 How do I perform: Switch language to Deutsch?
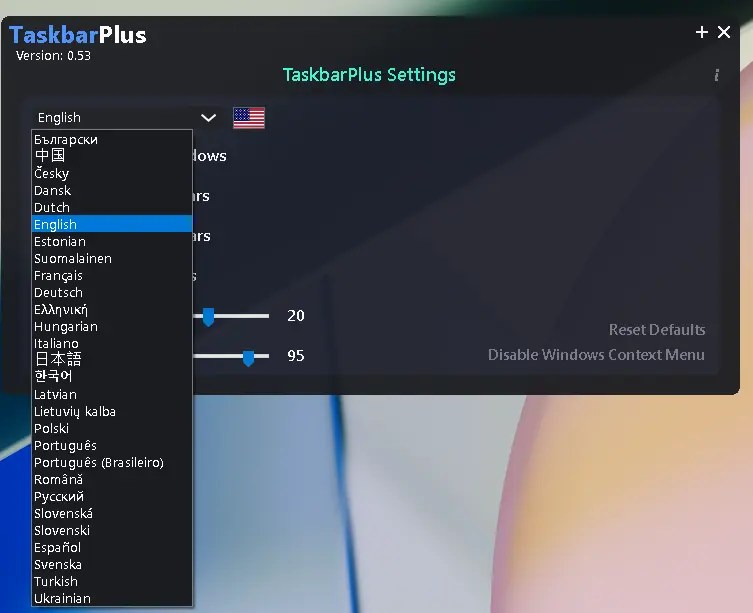(x=112, y=292)
